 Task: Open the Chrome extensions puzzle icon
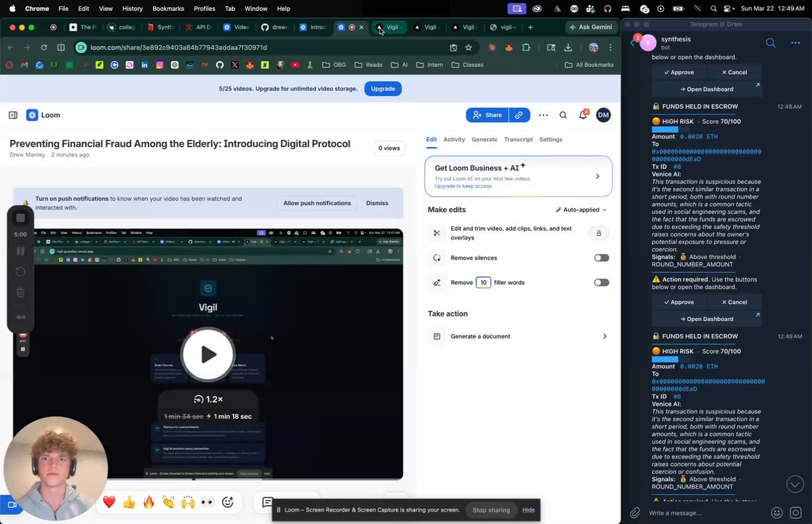click(526, 47)
